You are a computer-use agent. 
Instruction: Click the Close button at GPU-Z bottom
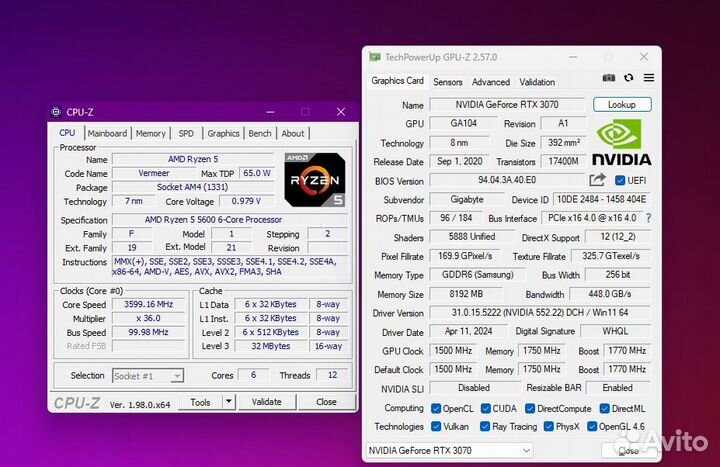628,451
